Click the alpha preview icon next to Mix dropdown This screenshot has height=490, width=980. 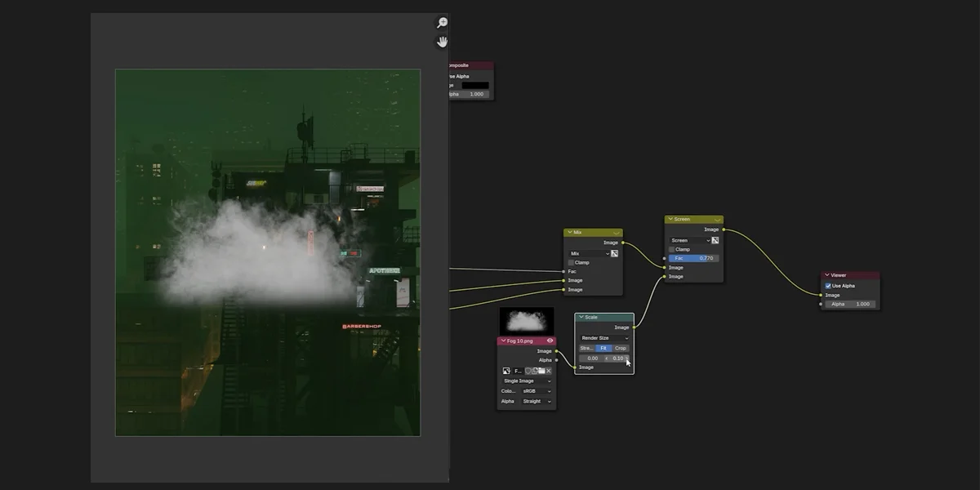point(615,254)
